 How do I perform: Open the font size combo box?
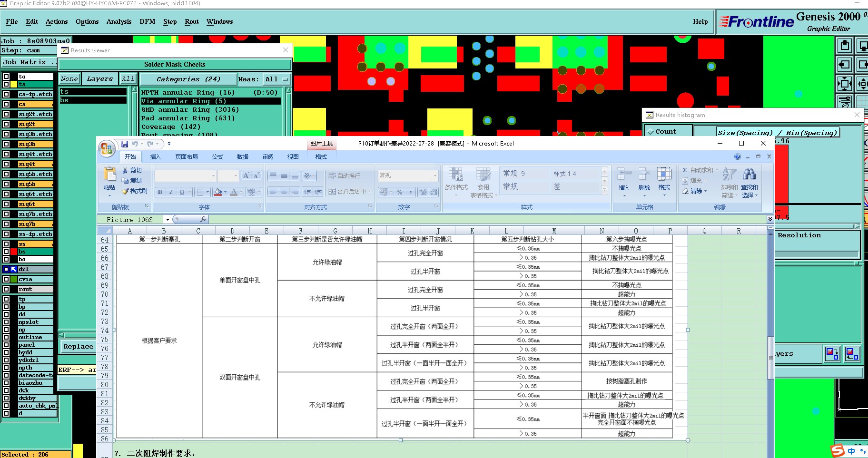pyautogui.click(x=228, y=176)
